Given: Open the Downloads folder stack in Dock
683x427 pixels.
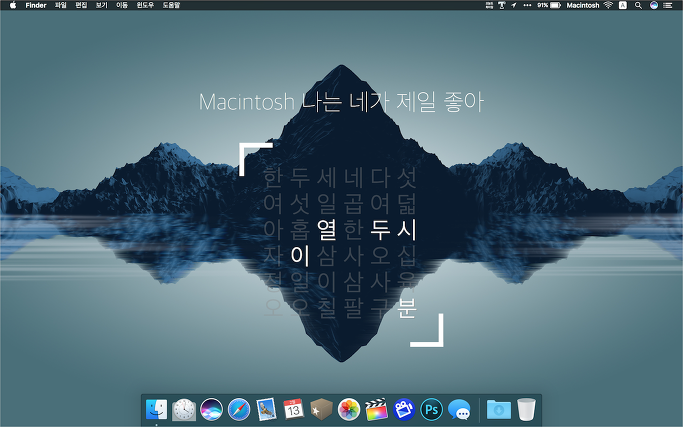Looking at the screenshot, I should click(498, 410).
